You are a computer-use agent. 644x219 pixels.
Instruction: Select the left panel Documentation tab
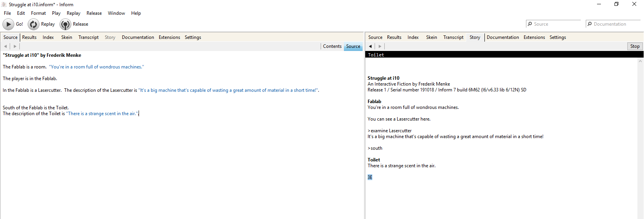point(138,37)
